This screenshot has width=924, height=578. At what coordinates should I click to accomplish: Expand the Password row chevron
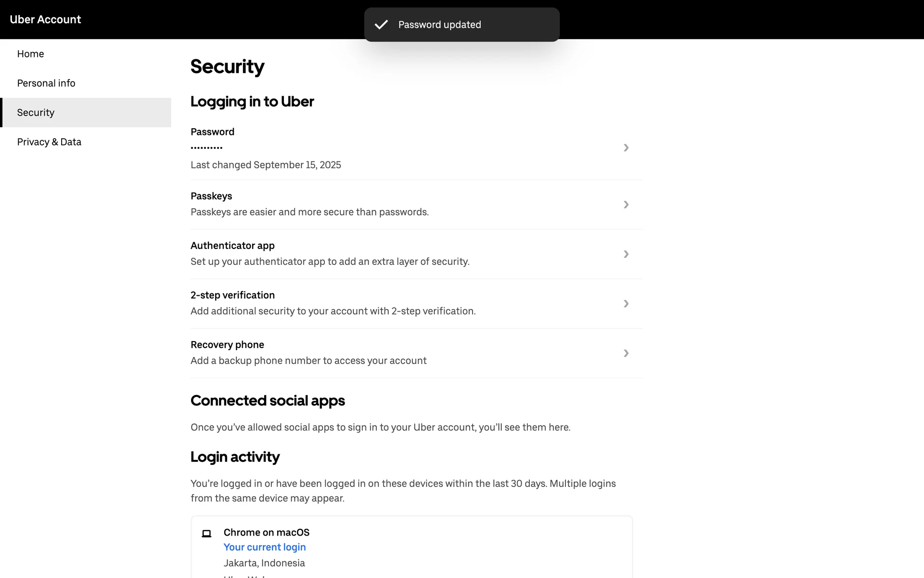point(626,148)
